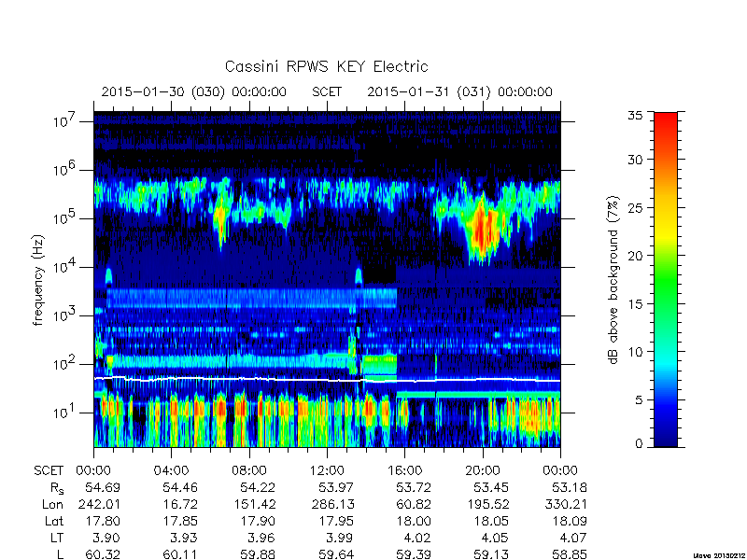Select the longitude value "16.72"
Image resolution: width=747 pixels, height=560 pixels.
pos(180,504)
